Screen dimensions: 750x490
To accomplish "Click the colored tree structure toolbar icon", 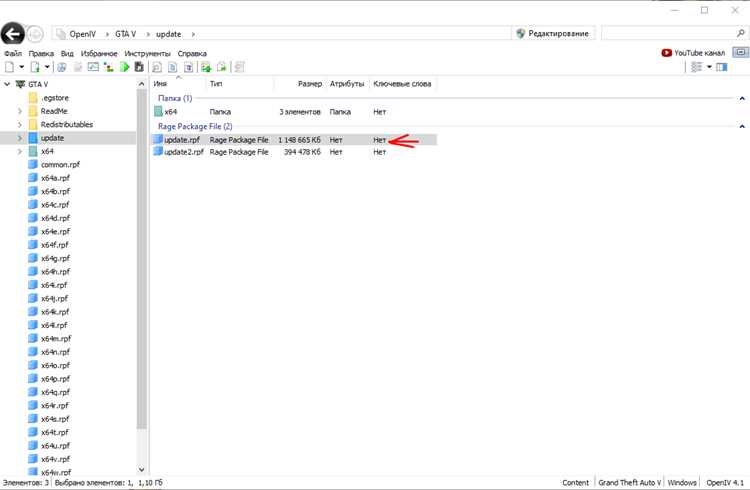I will 109,67.
